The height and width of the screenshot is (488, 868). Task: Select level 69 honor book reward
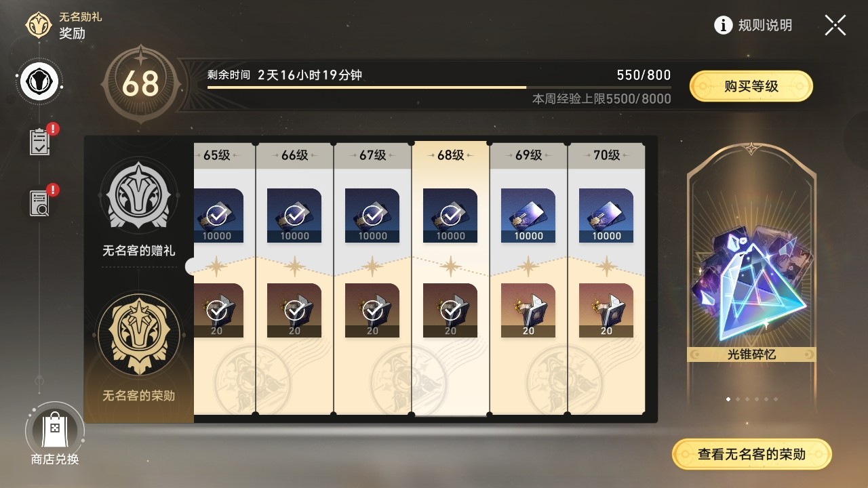coord(528,310)
